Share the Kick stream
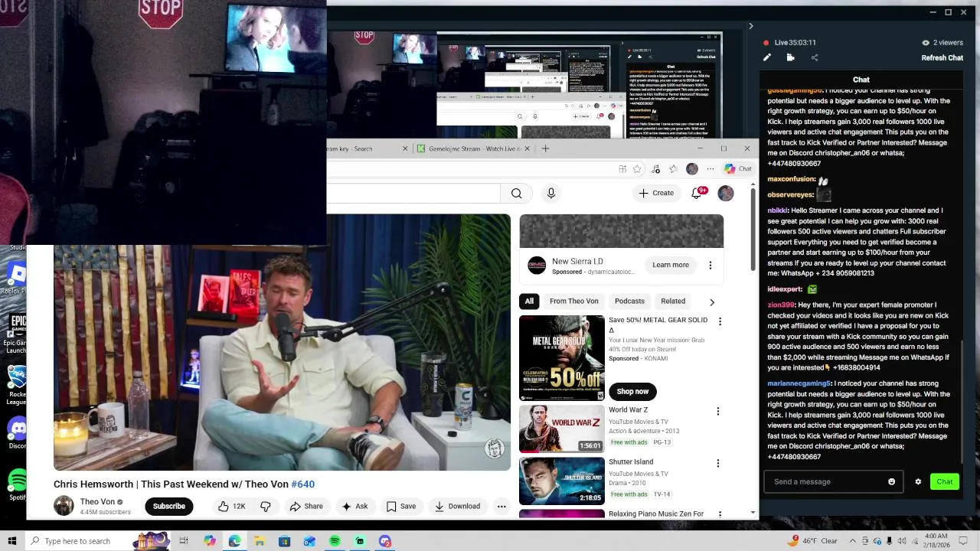Image resolution: width=980 pixels, height=551 pixels. pos(814,57)
